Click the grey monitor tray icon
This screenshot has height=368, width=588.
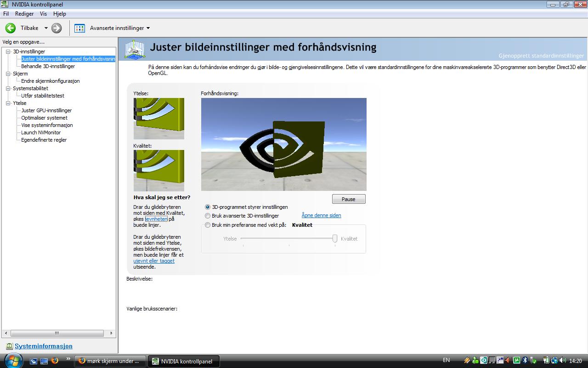pos(492,360)
